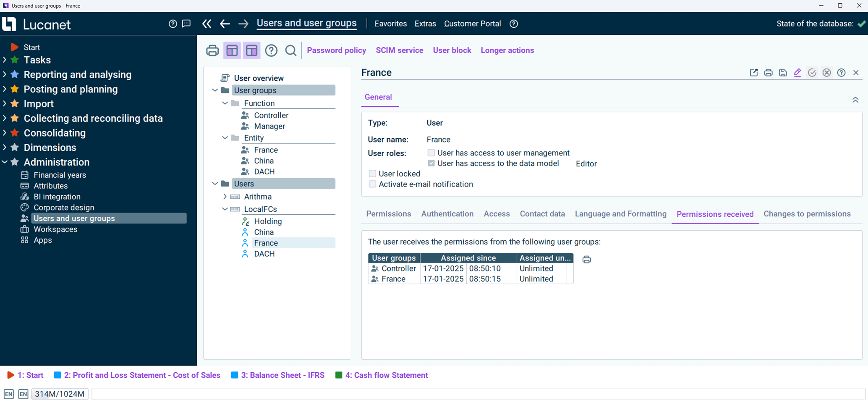This screenshot has width=868, height=400.
Task: Click the pencil edit icon for France
Action: [x=797, y=73]
